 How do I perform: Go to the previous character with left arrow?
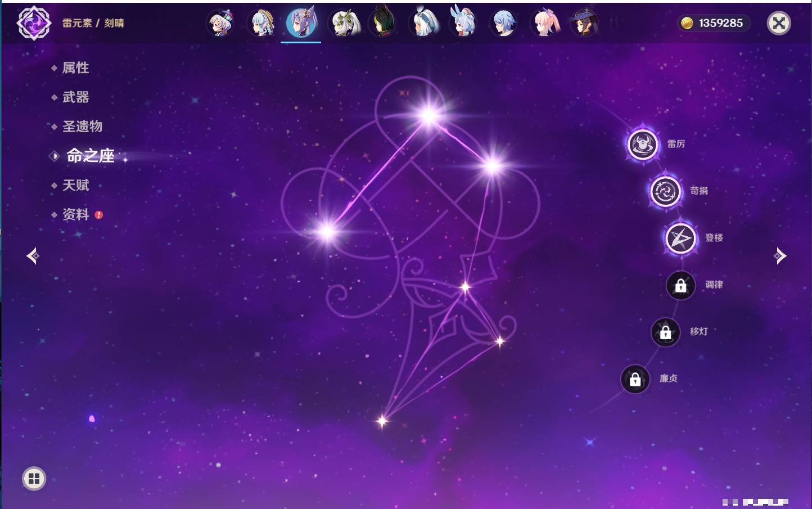point(33,256)
